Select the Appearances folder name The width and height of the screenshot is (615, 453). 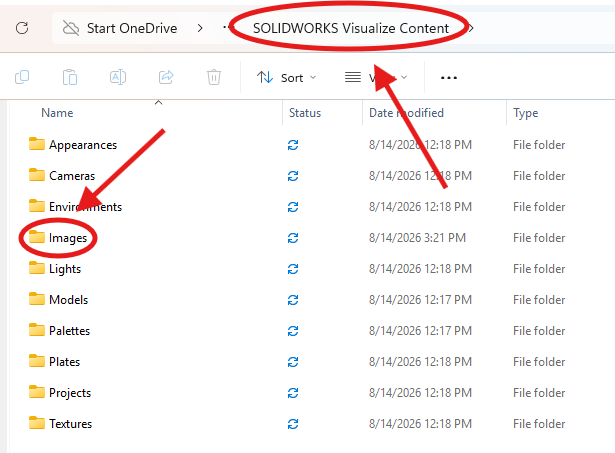coord(83,145)
